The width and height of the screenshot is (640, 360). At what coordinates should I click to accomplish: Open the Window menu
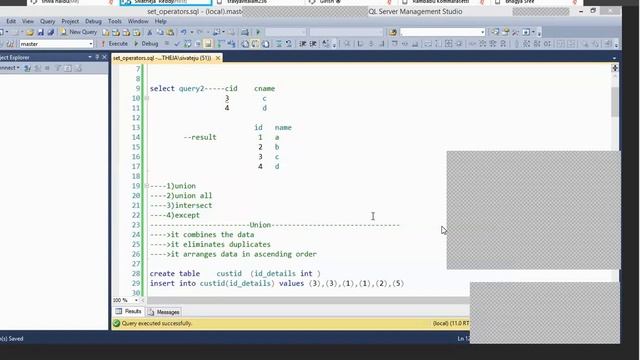coord(138,21)
